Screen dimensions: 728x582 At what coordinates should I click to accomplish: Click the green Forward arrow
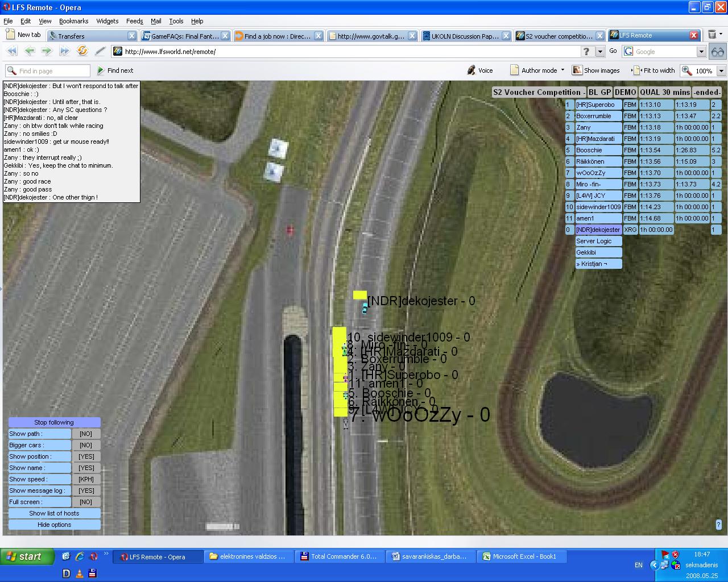point(47,51)
